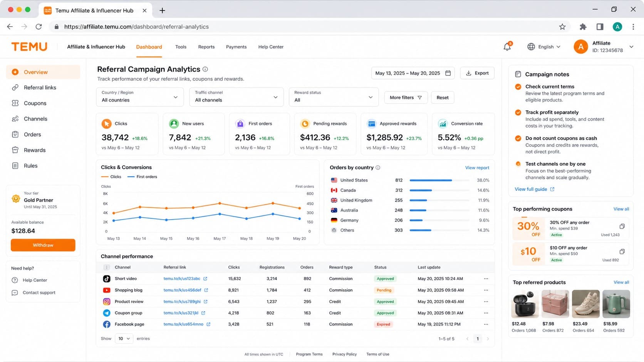The width and height of the screenshot is (644, 362).
Task: Open the Reward status dropdown
Action: pos(334,97)
